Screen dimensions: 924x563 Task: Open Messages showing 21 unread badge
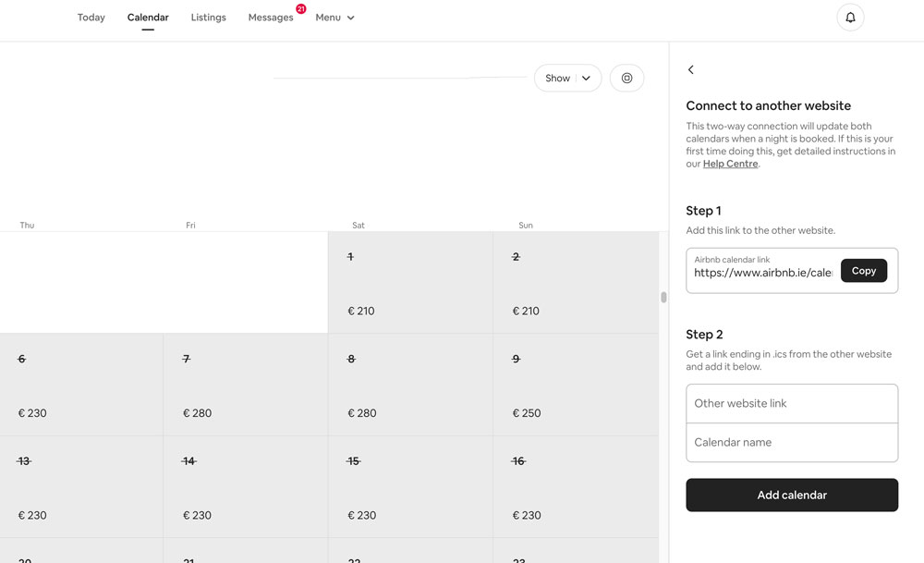(x=271, y=17)
